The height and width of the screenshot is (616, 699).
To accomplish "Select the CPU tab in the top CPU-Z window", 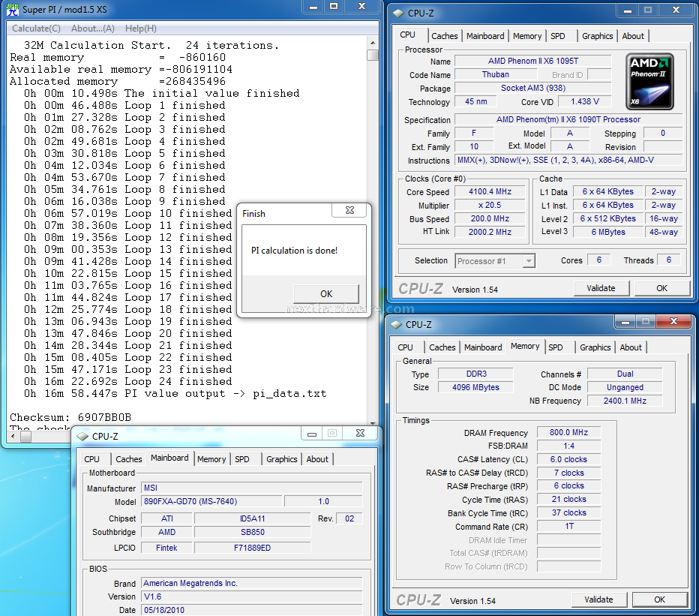I will (407, 35).
